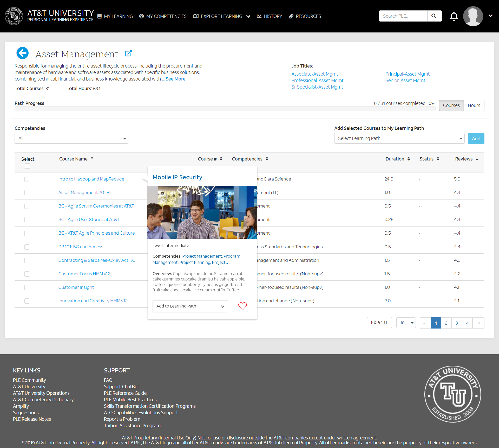Viewport: 499px width, 448px height.
Task: Check D2 101: 5G and Access row
Action: [x=27, y=247]
